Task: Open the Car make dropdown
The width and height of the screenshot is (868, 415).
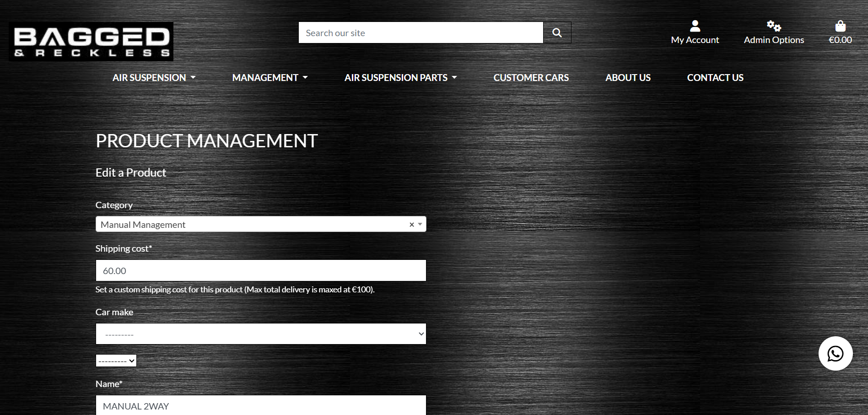Action: coord(260,334)
